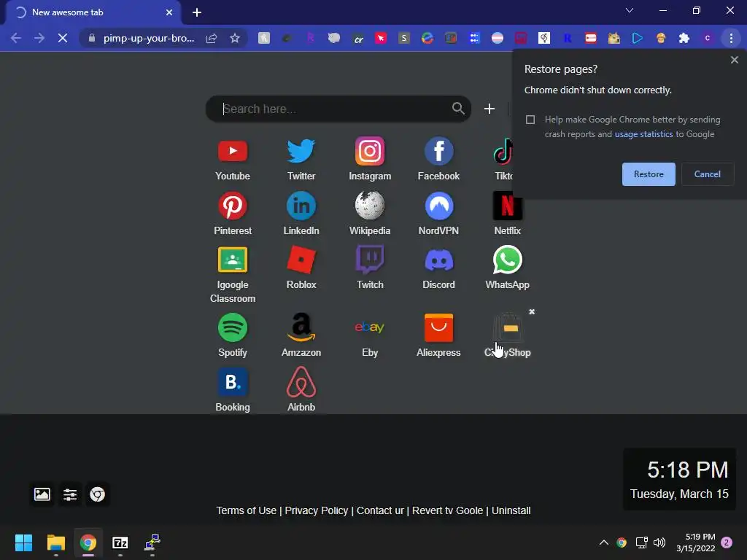Share this page icon in address bar

212,38
